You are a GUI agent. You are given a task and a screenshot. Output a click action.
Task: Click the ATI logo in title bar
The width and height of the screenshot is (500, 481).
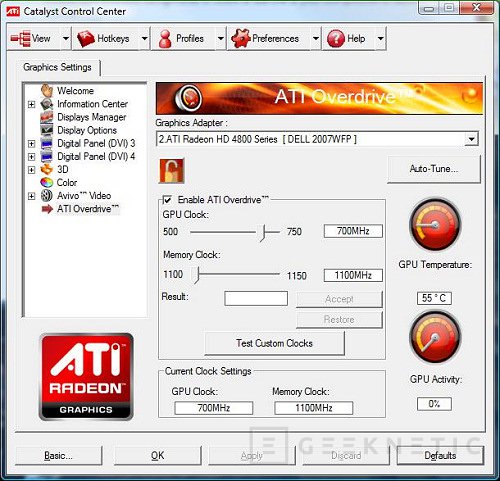pos(13,11)
